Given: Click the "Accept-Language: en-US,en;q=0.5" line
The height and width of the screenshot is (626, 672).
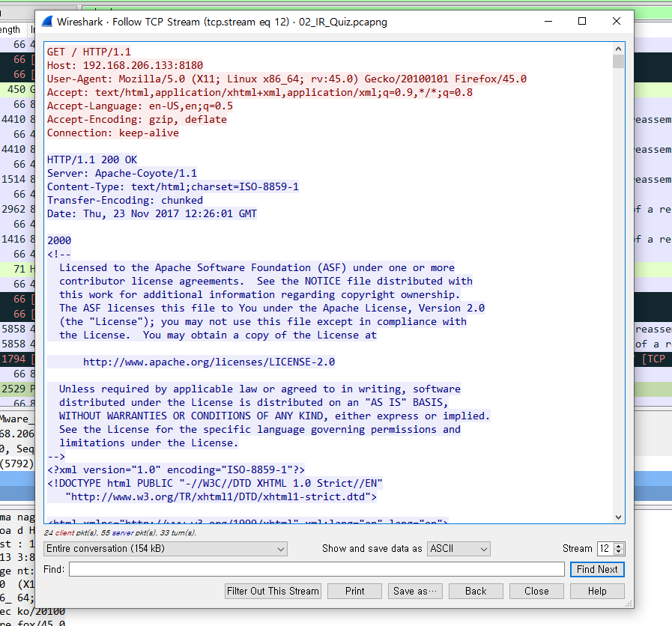Looking at the screenshot, I should click(139, 106).
